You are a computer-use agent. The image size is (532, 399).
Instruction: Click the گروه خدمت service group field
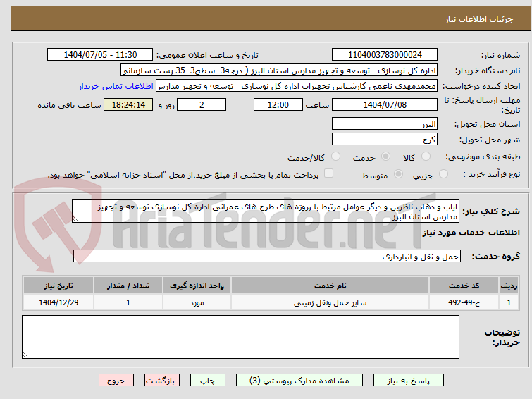[266, 256]
